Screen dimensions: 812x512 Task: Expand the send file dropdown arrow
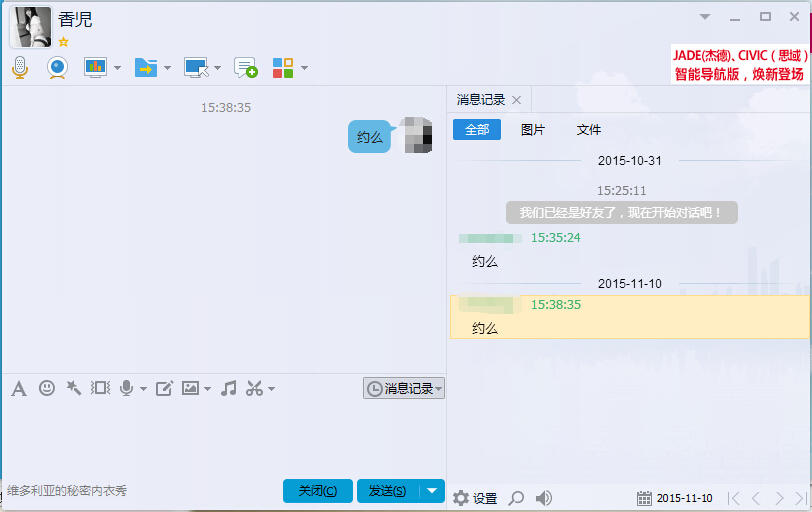click(167, 68)
